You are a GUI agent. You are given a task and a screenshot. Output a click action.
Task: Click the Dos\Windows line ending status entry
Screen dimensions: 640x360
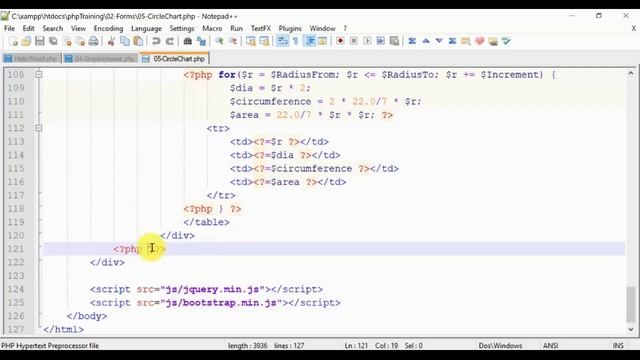tap(500, 346)
